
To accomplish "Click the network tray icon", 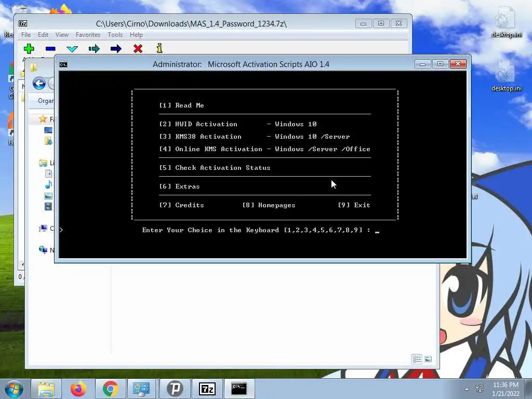I will pos(480,389).
